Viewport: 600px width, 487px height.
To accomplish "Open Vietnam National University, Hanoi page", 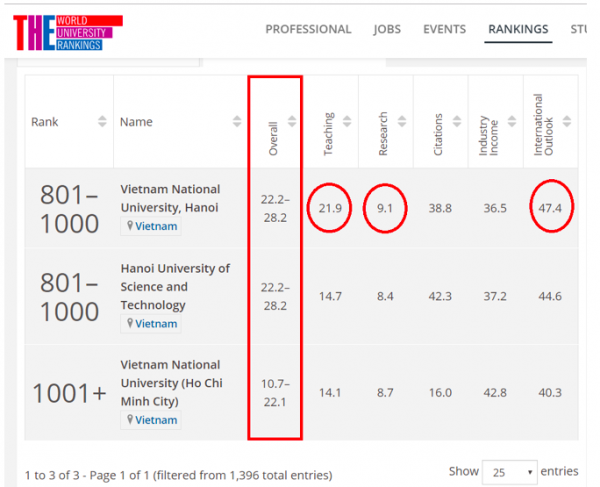I will [x=170, y=198].
